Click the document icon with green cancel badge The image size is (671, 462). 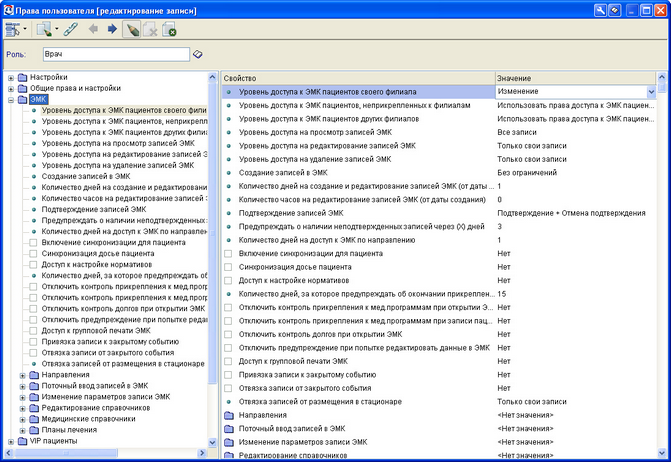pyautogui.click(x=169, y=30)
